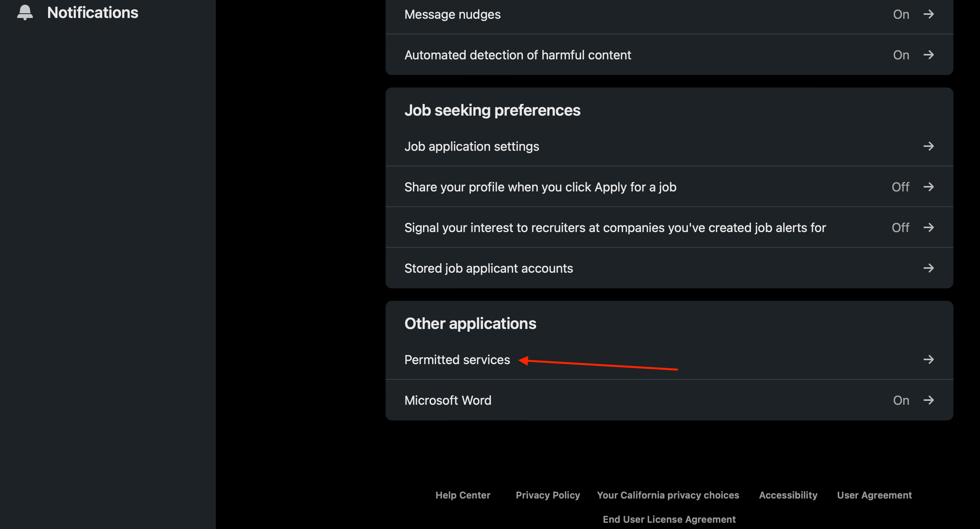
Task: Click the On status for Message nudges
Action: click(x=901, y=14)
